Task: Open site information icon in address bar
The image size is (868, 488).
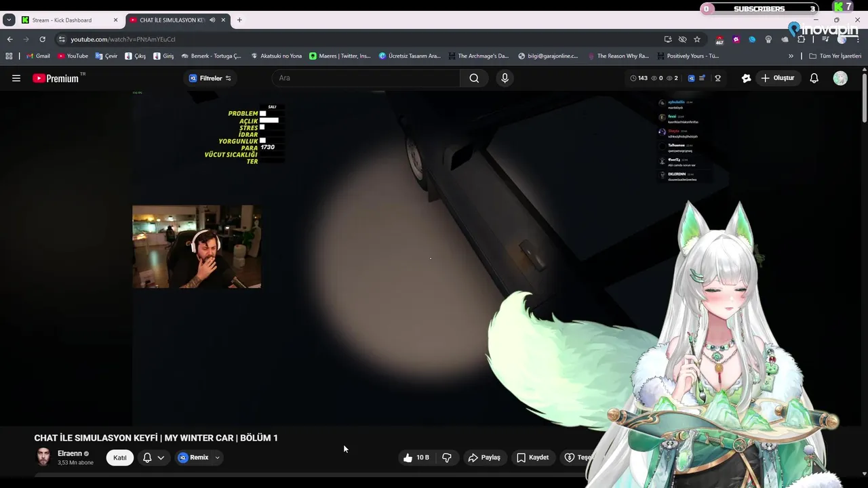Action: pos(62,39)
